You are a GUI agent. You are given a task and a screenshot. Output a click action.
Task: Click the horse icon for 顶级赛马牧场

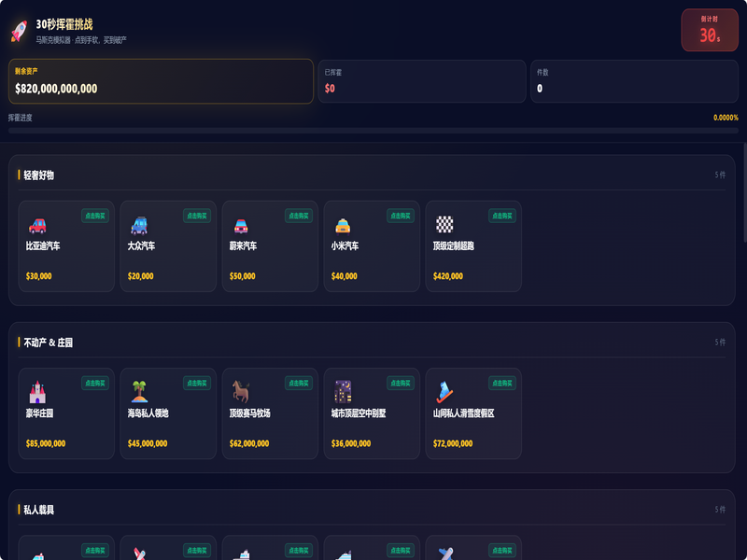click(x=241, y=392)
